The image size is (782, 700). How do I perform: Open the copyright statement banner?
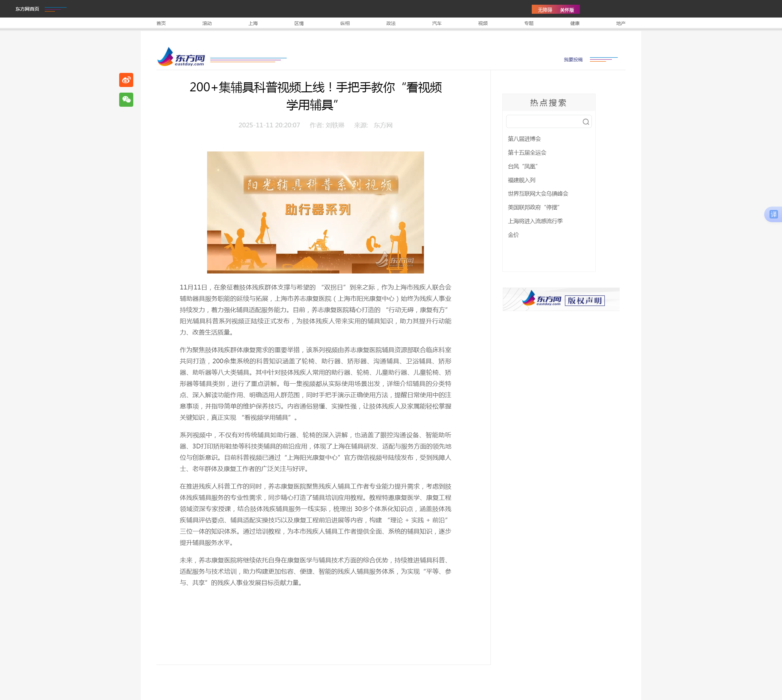(561, 299)
